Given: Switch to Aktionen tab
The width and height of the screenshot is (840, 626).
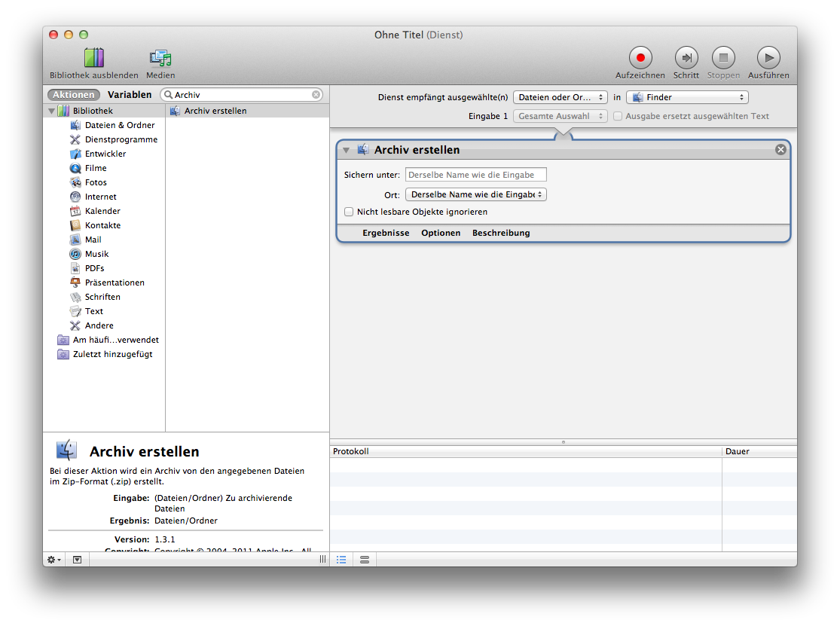Looking at the screenshot, I should pyautogui.click(x=73, y=95).
